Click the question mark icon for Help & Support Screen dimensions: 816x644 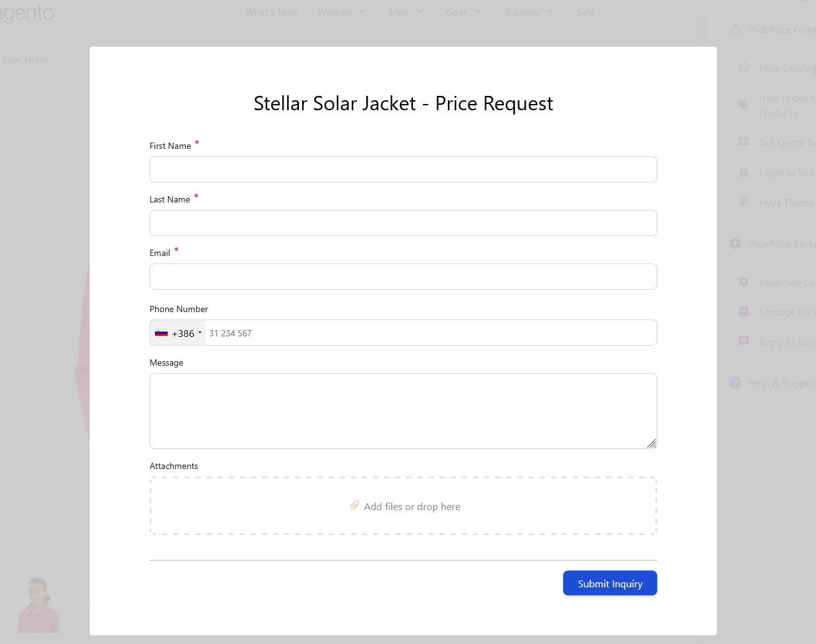pos(734,383)
